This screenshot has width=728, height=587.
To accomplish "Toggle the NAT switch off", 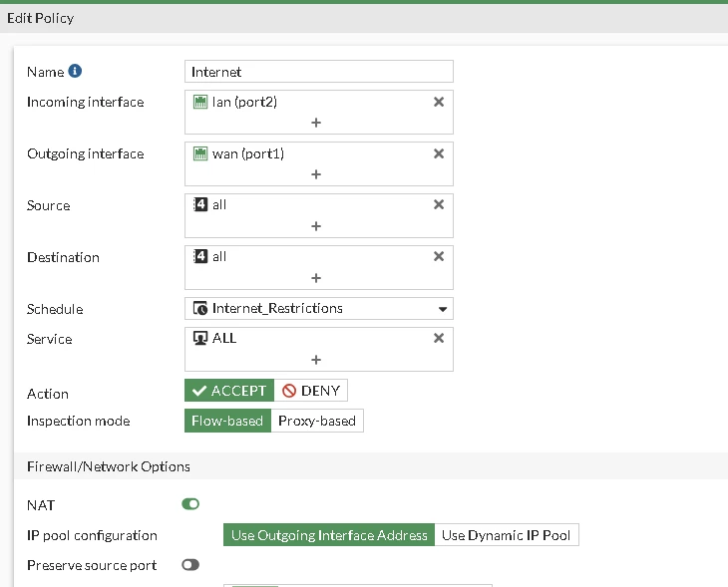I will click(190, 504).
